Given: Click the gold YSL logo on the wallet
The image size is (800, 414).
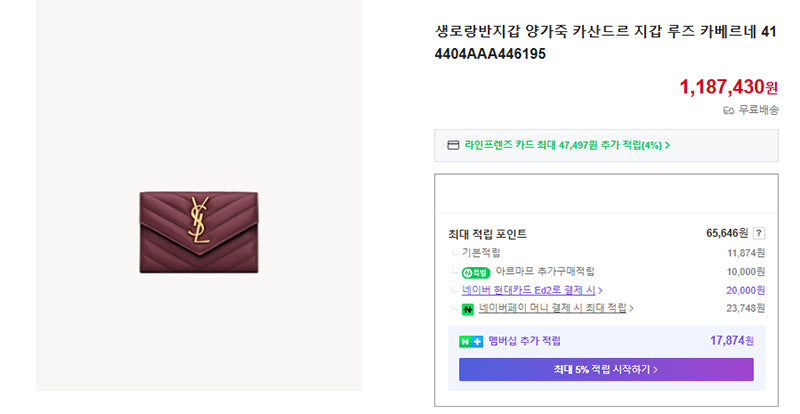Looking at the screenshot, I should point(199,220).
